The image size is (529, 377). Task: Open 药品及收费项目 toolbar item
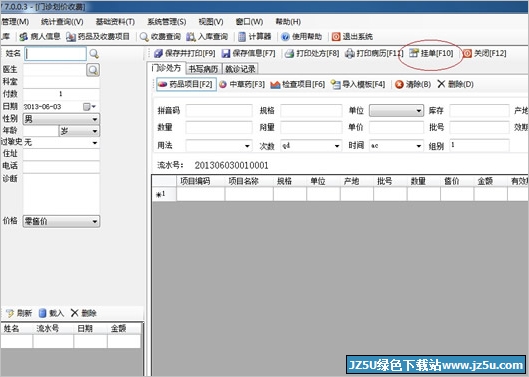(98, 36)
